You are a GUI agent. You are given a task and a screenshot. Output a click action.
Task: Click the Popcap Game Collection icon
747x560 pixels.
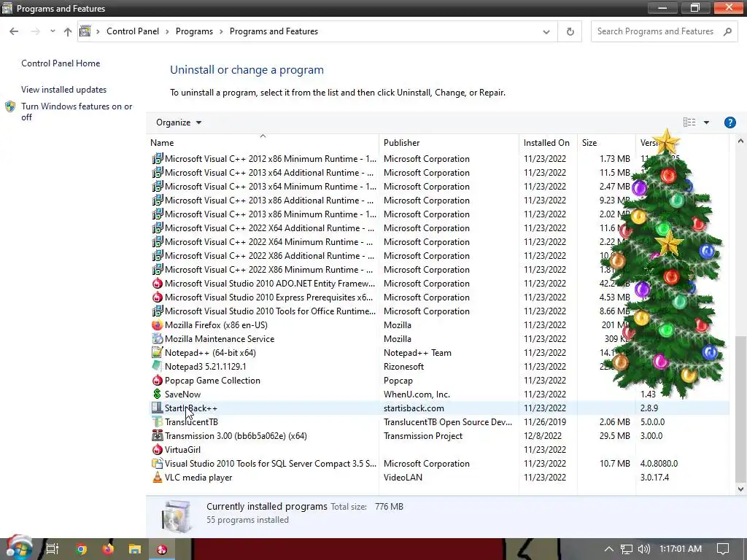157,381
